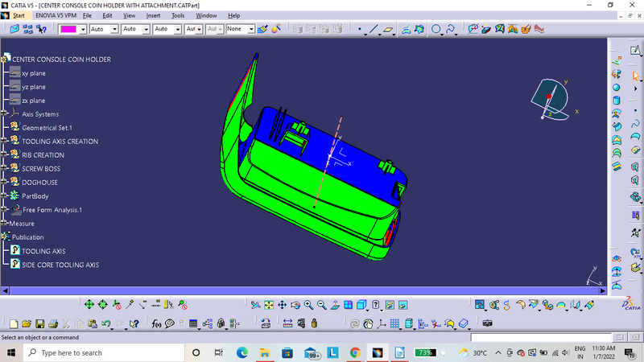Click the Normal View icon

335,305
